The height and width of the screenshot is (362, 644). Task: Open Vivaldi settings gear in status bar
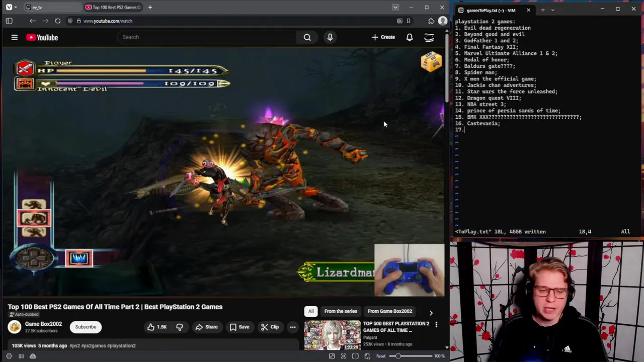click(x=9, y=356)
